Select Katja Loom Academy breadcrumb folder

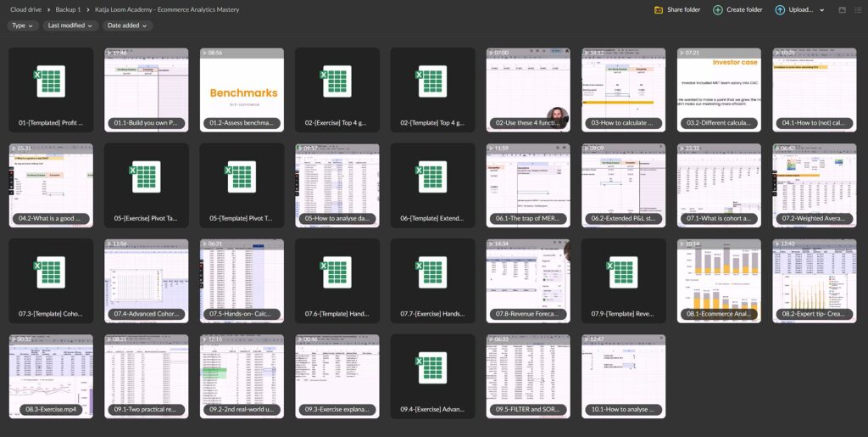click(167, 9)
